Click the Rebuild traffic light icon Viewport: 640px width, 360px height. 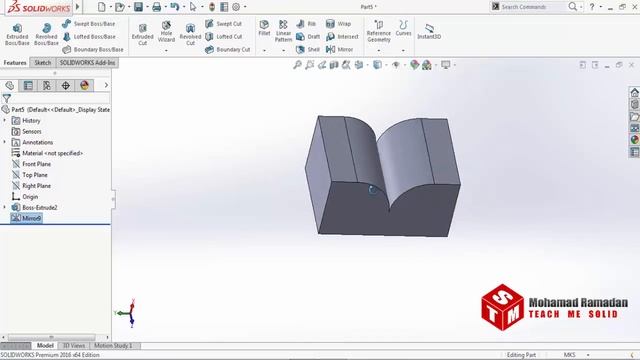212,7
